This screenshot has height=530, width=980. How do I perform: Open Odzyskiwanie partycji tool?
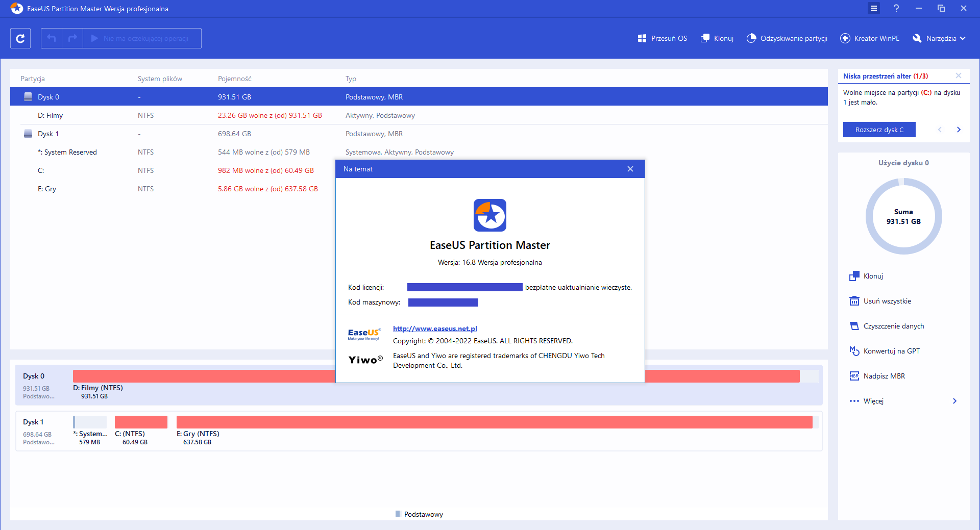pyautogui.click(x=787, y=38)
